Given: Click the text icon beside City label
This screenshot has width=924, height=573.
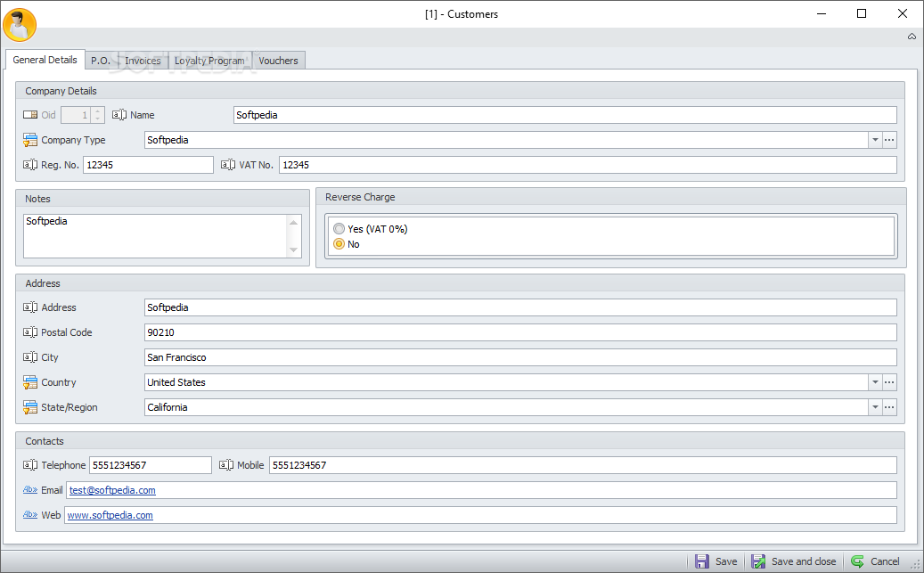Looking at the screenshot, I should coord(30,357).
